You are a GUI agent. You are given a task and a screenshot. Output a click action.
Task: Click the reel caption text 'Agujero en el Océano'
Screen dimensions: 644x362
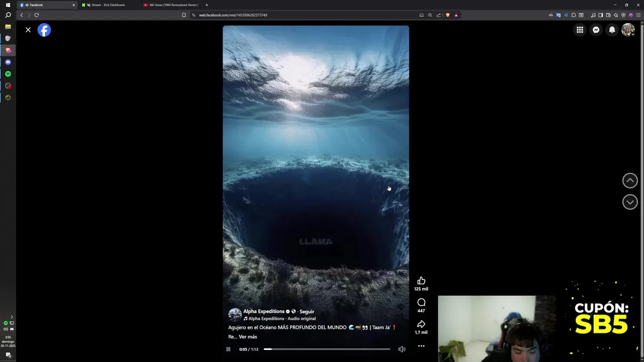(252, 328)
